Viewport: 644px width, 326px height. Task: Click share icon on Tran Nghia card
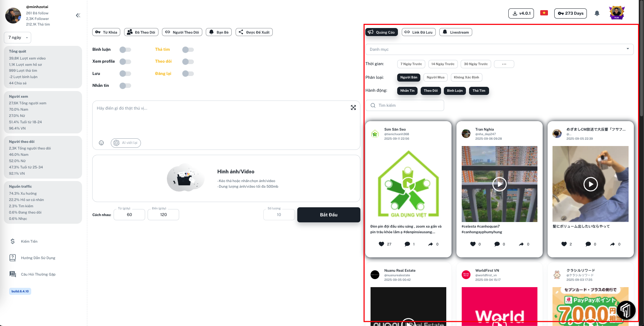tap(521, 244)
